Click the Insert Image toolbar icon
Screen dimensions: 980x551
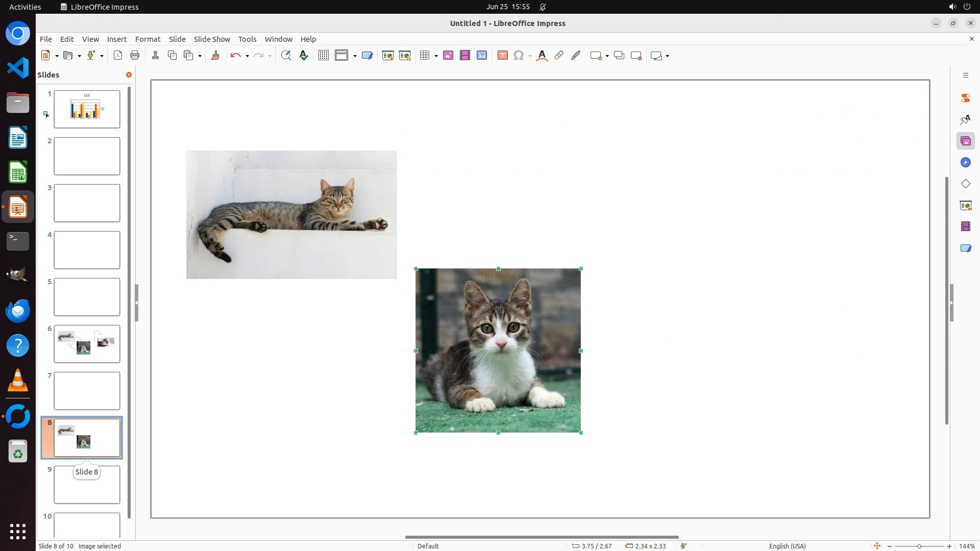point(448,56)
